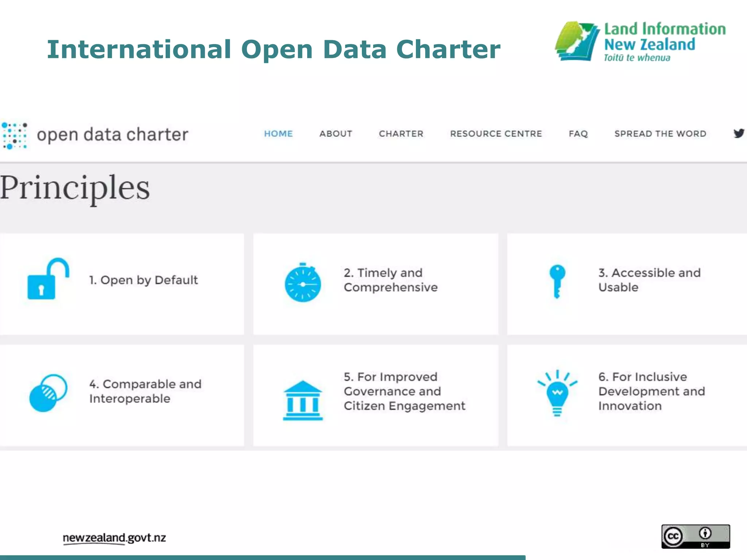
Task: Select '4. Comparable and Interoperable' principle
Action: click(x=145, y=391)
